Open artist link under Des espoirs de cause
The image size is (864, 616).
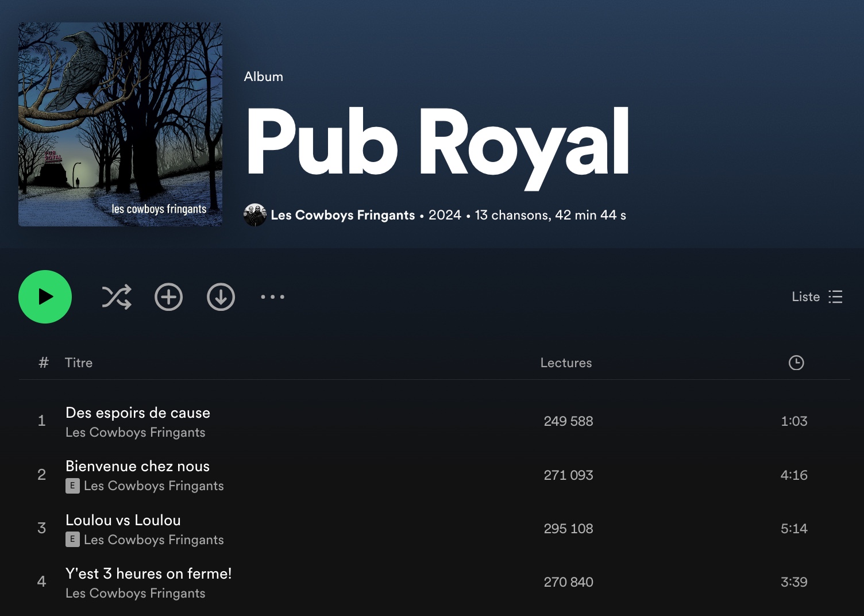click(x=136, y=432)
